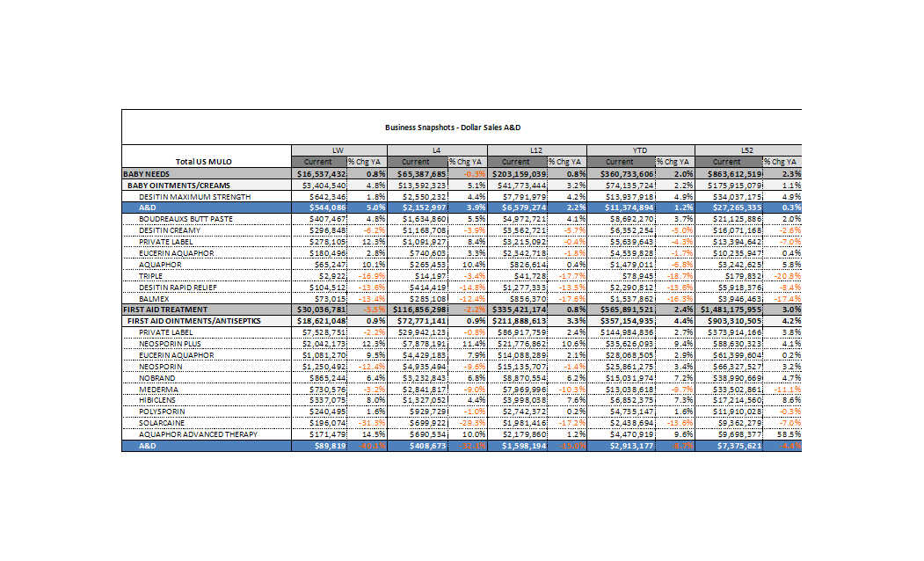Click the BOUDREAUXS BUTT PASTE row label

click(x=186, y=219)
